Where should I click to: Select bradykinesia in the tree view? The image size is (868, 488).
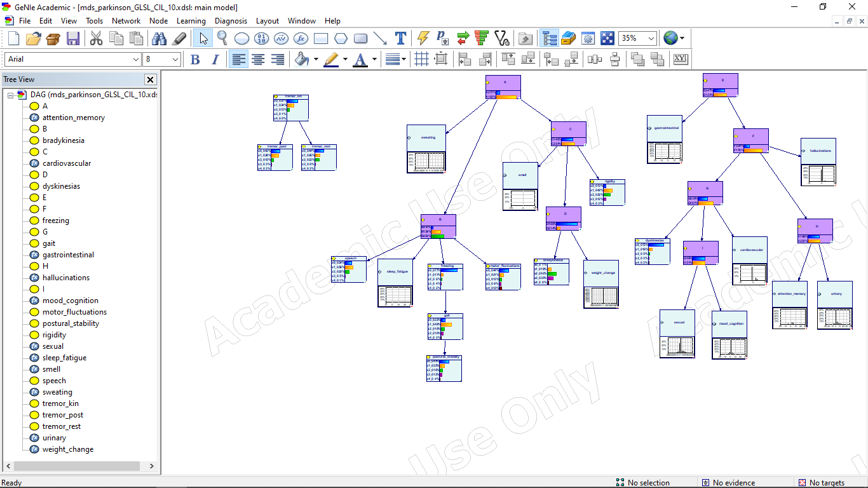point(63,140)
